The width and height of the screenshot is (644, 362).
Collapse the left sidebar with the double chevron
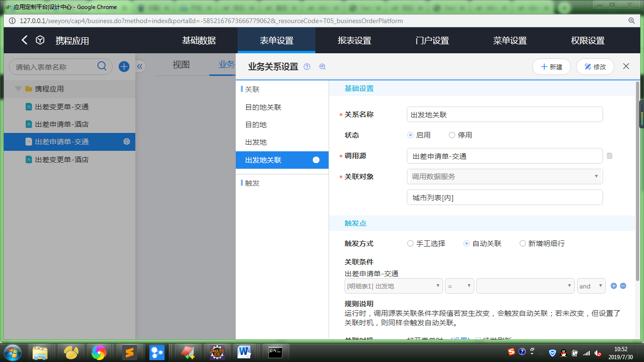pos(140,66)
